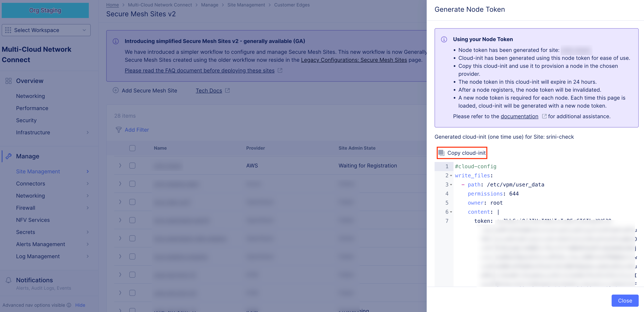Expand the AWS site row chevron
Image resolution: width=644 pixels, height=312 pixels.
(x=120, y=166)
